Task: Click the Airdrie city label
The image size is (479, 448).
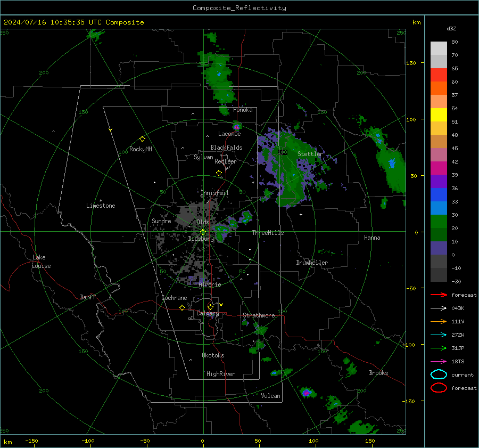Action: point(210,284)
